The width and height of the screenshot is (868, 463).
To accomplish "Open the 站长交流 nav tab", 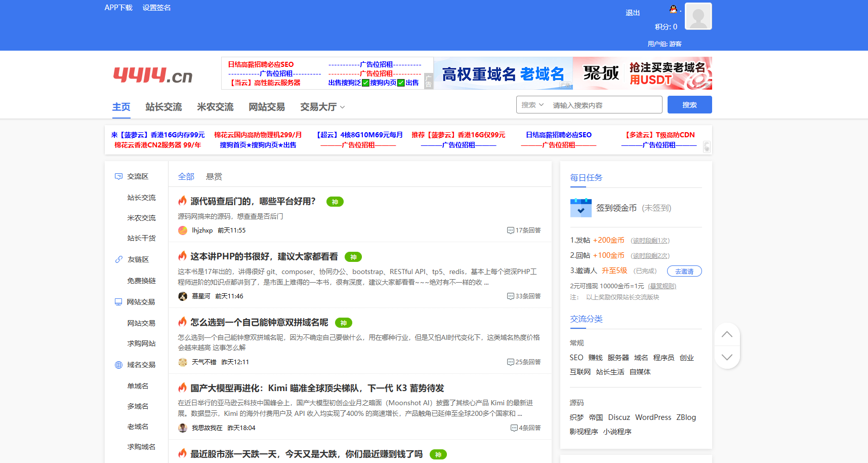I will [163, 107].
